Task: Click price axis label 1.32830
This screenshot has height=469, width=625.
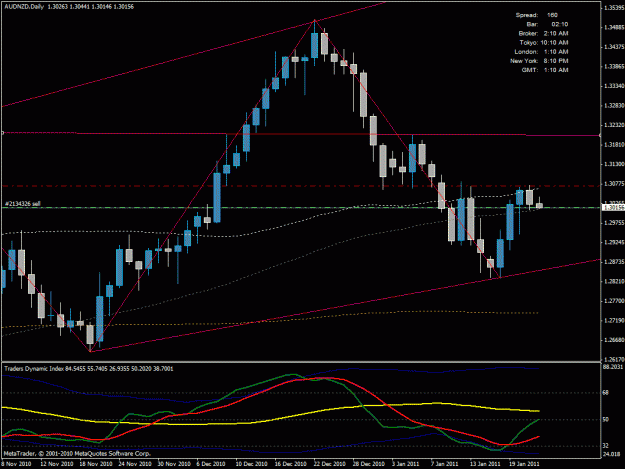Action: 614,106
